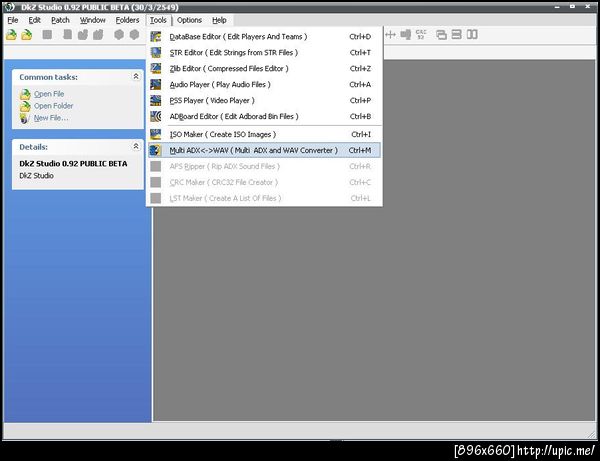Image resolution: width=600 pixels, height=461 pixels.
Task: Select Multi ADX<->WAV converter entry
Action: [x=264, y=150]
